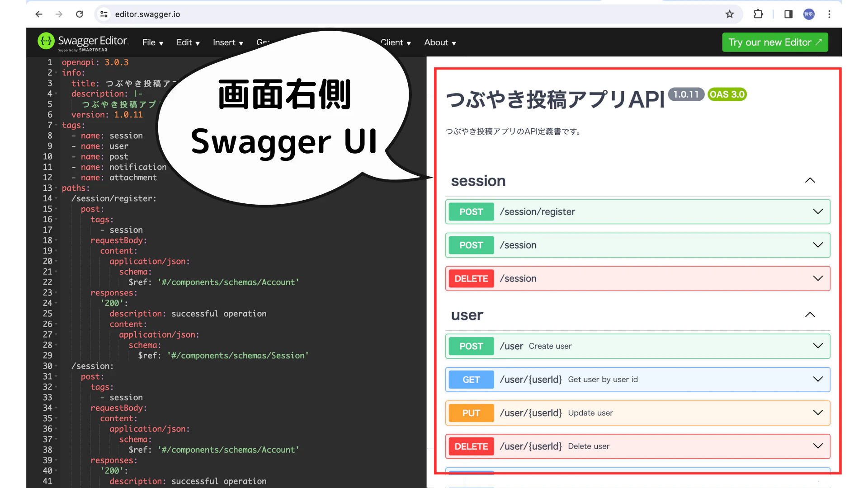Expand the POST /session/register operation chevron
Screen dimensions: 868x488
(818, 211)
